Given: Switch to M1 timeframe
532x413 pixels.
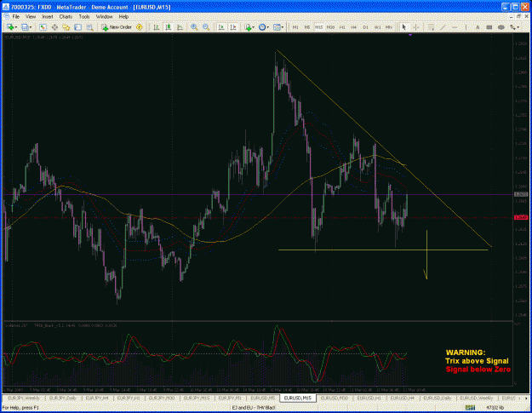Looking at the screenshot, I should [x=295, y=27].
